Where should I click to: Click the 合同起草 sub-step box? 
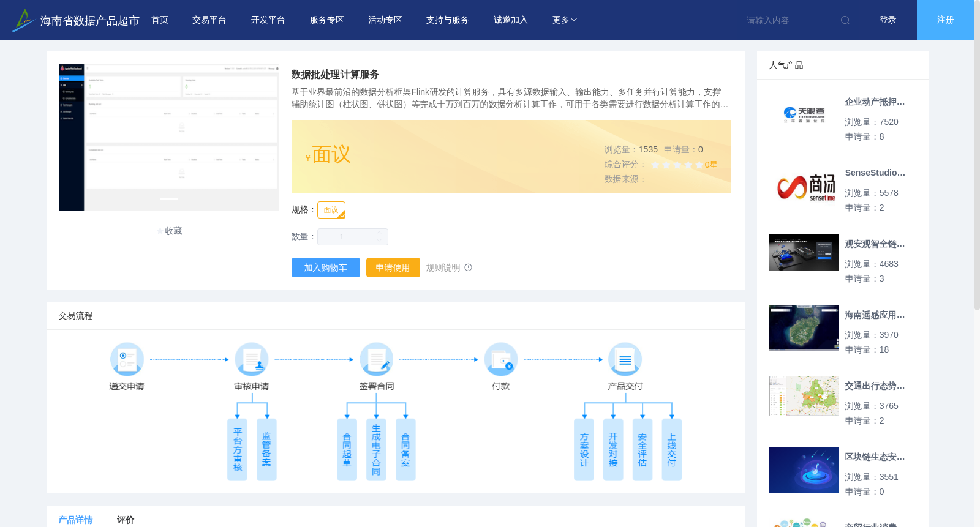(x=347, y=450)
